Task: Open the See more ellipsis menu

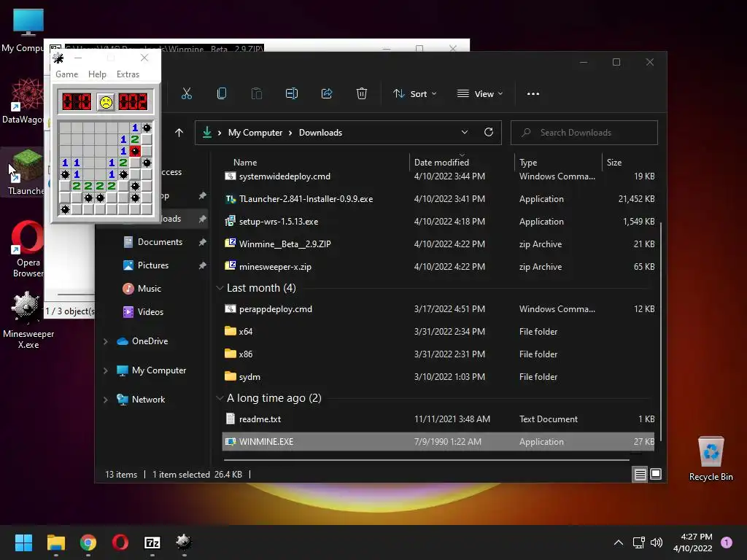Action: [533, 94]
